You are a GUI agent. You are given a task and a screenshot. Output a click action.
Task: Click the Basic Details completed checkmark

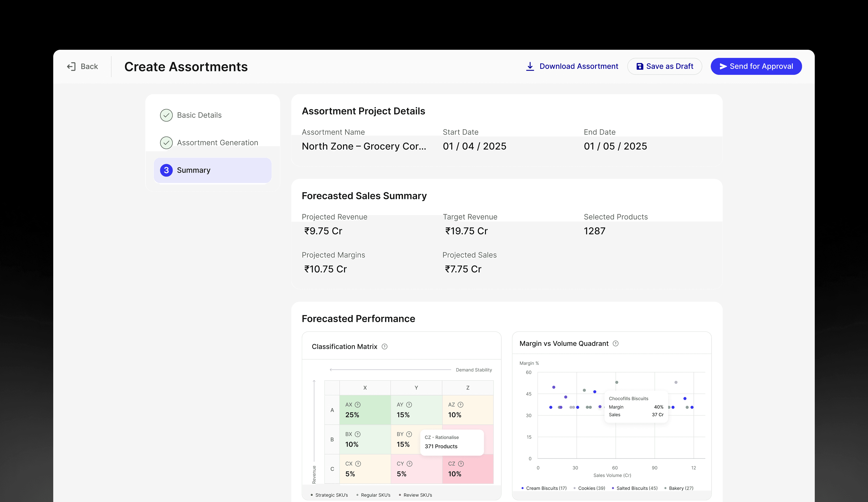[166, 115]
